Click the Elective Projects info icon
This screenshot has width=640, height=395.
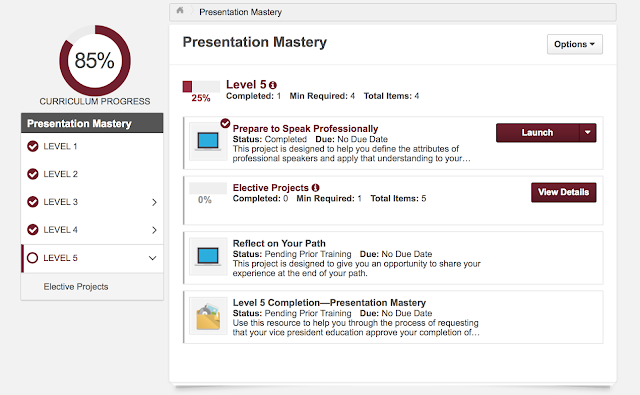point(316,188)
